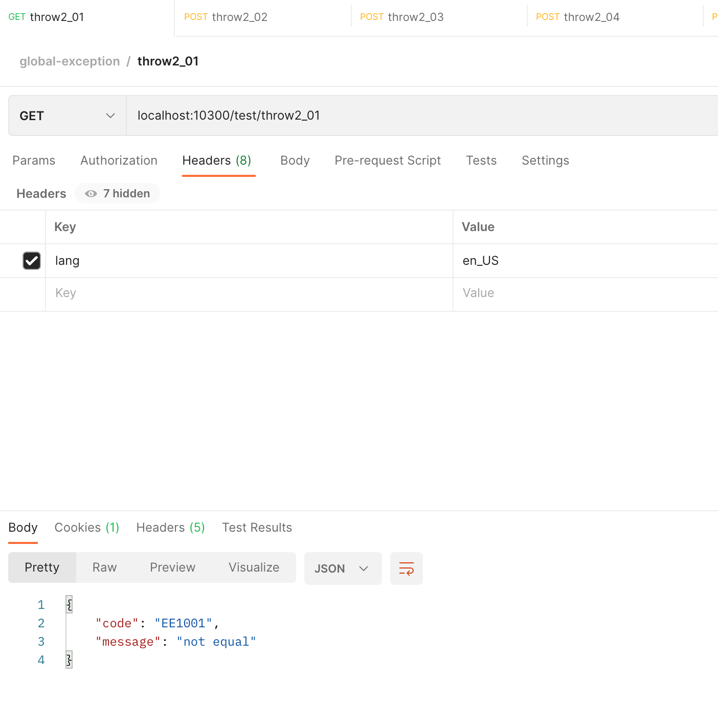
Task: Open the Pre-request Script tab
Action: tap(387, 161)
